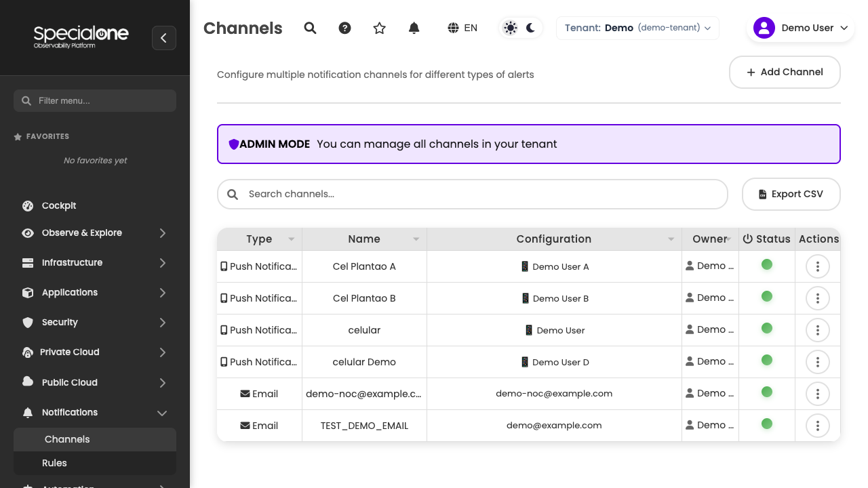The image size is (868, 488).
Task: Open actions menu for celular row
Action: [818, 330]
